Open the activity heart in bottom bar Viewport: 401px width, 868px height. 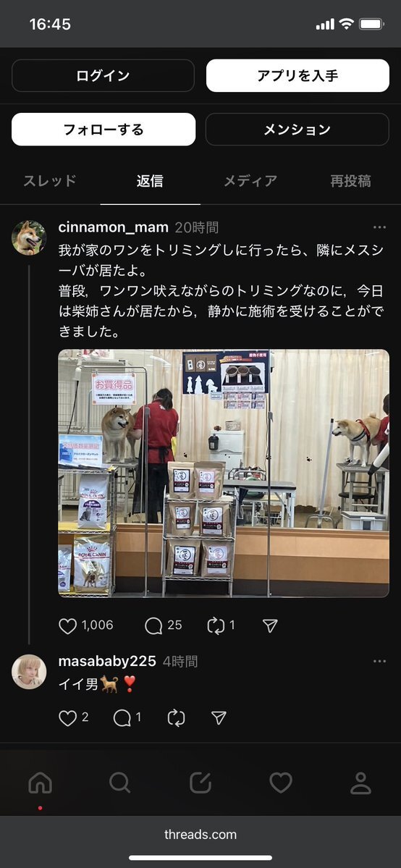point(280,783)
